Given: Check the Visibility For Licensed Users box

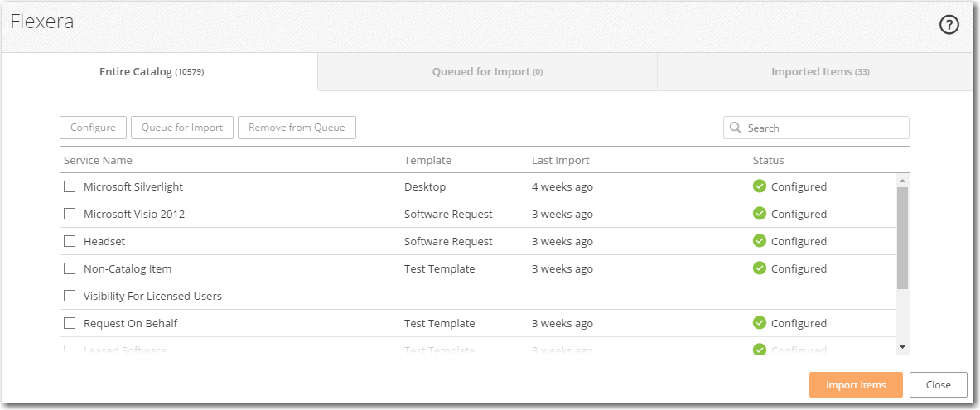Looking at the screenshot, I should point(70,296).
